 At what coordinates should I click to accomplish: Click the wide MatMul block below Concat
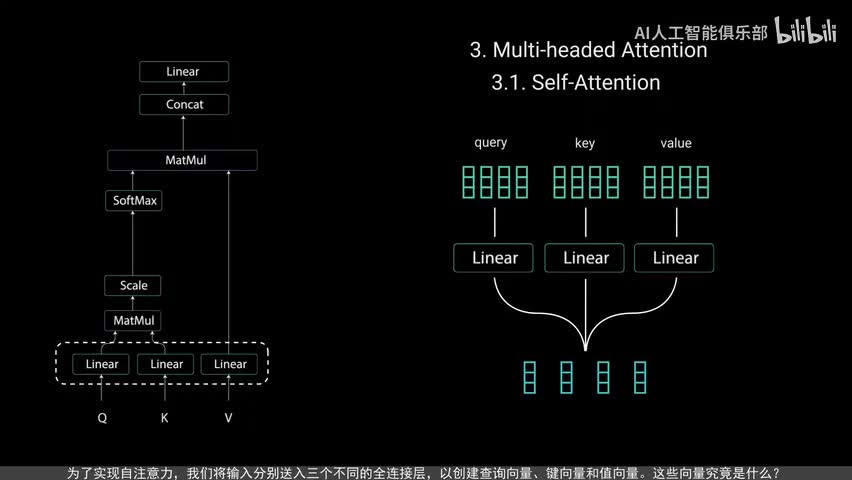tap(183, 160)
